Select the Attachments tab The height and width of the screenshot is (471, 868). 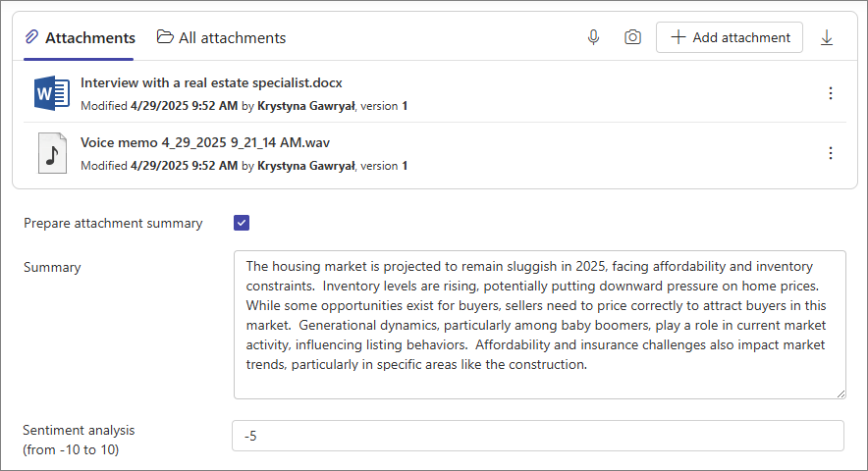tap(80, 37)
